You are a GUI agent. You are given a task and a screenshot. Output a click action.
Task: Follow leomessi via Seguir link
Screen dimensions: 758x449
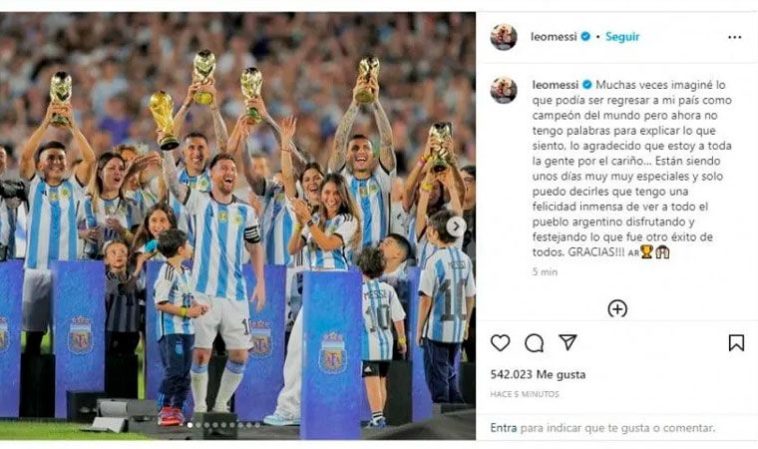click(x=623, y=37)
